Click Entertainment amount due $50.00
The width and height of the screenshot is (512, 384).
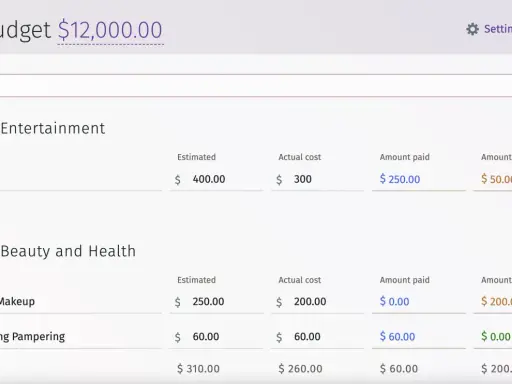[496, 179]
